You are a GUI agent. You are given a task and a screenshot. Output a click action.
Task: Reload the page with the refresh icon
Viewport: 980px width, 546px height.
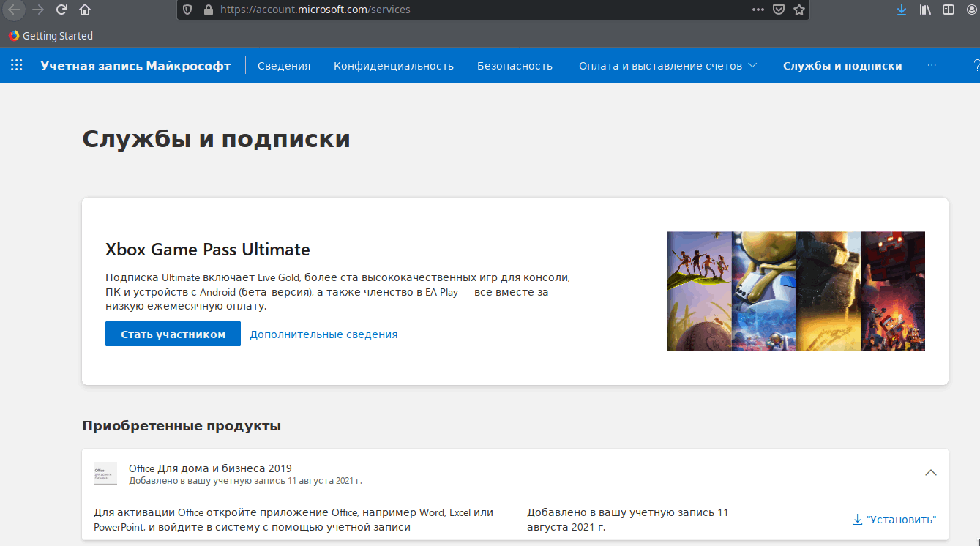coord(61,10)
